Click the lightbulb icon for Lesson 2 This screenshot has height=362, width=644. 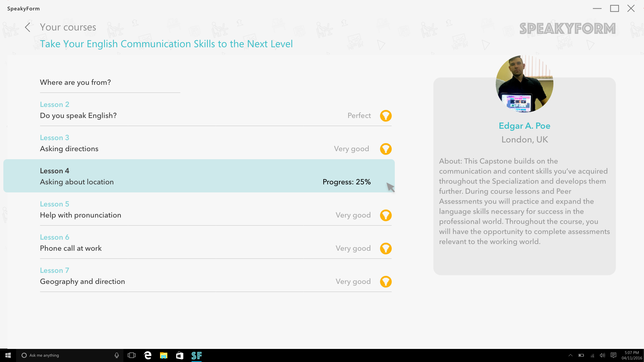point(386,116)
